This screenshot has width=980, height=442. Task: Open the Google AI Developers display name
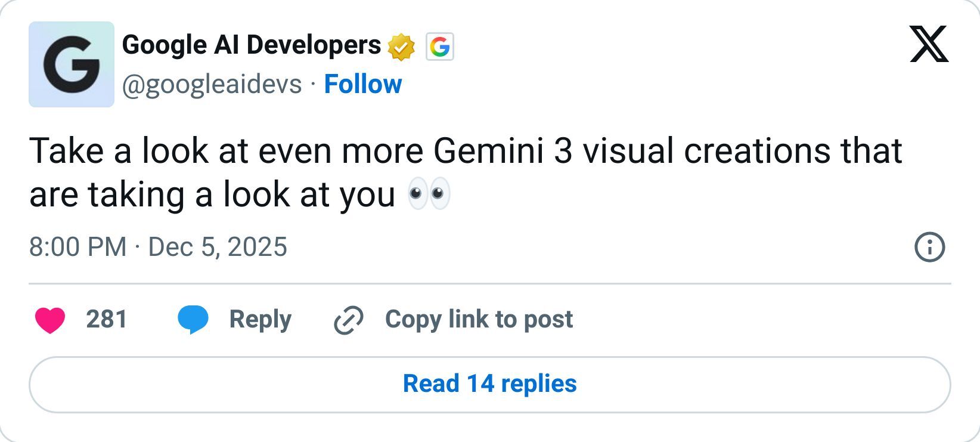pos(251,45)
